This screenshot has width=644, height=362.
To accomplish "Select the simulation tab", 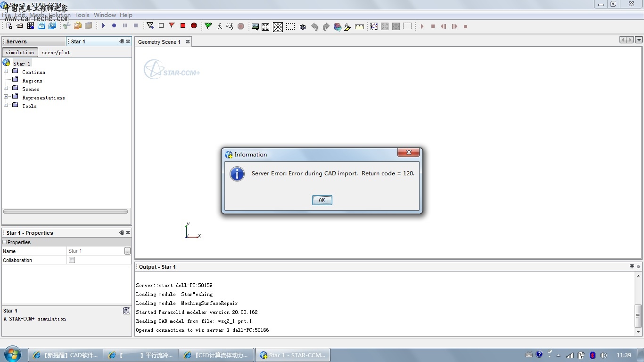I will (x=20, y=52).
